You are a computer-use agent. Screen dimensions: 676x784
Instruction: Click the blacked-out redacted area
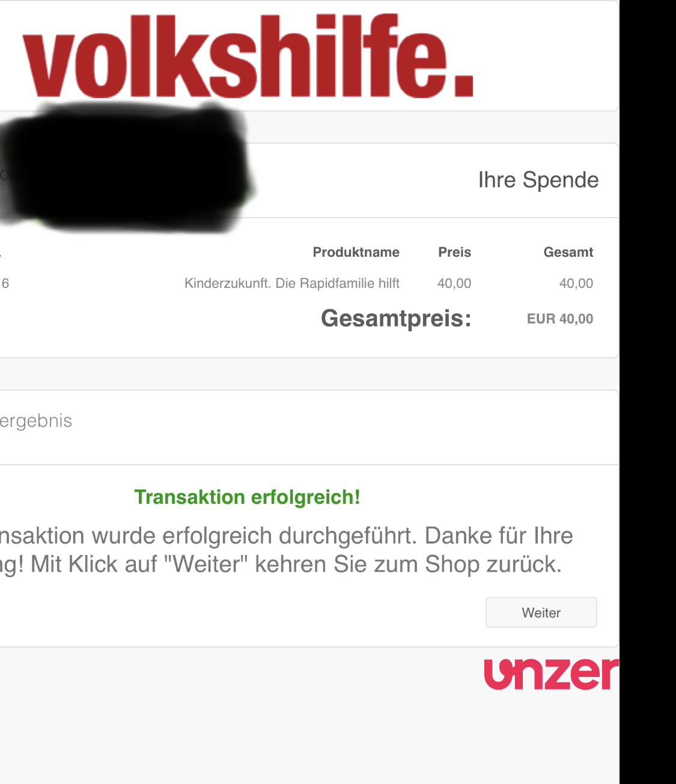(126, 168)
